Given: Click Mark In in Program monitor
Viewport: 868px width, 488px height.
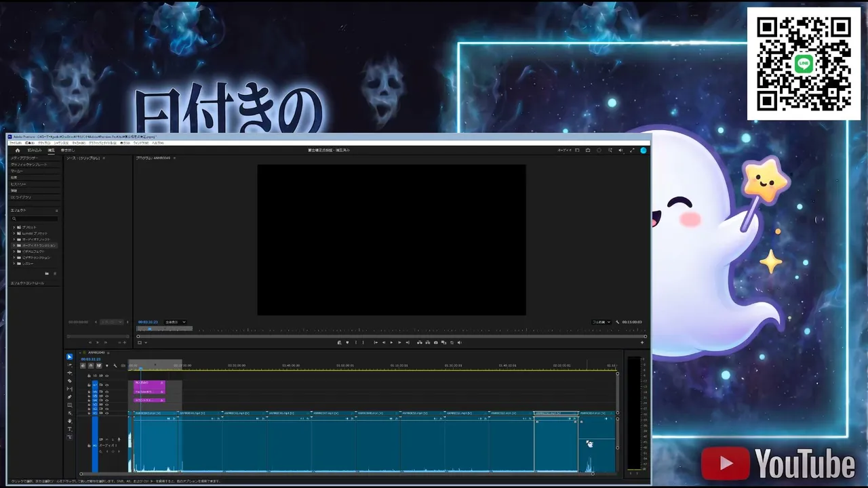Looking at the screenshot, I should pos(355,342).
